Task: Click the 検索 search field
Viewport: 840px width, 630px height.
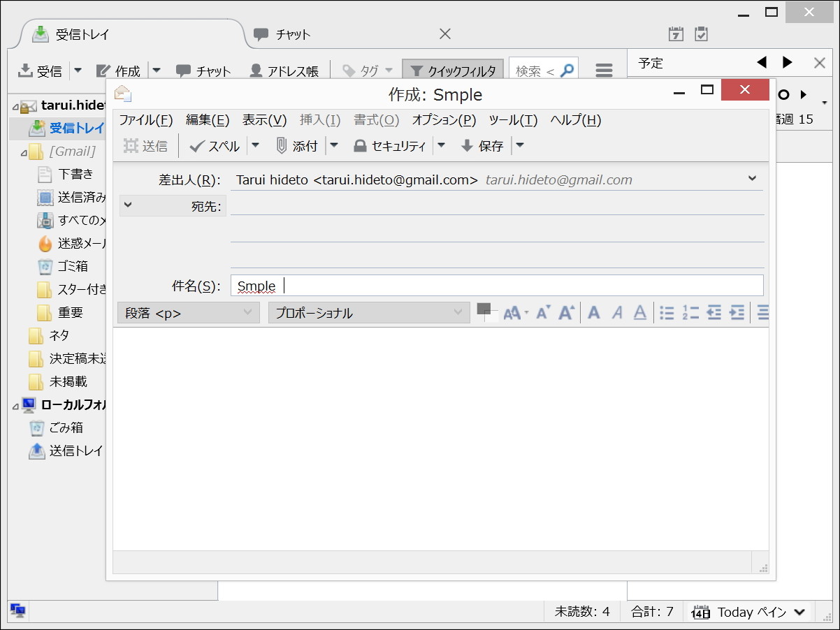Action: 544,71
